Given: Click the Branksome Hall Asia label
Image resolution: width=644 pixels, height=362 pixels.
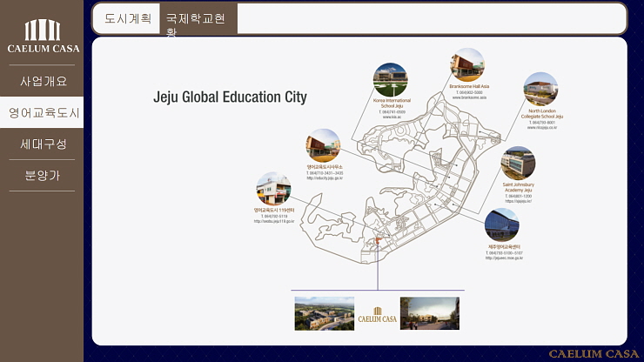Looking at the screenshot, I should 469,86.
